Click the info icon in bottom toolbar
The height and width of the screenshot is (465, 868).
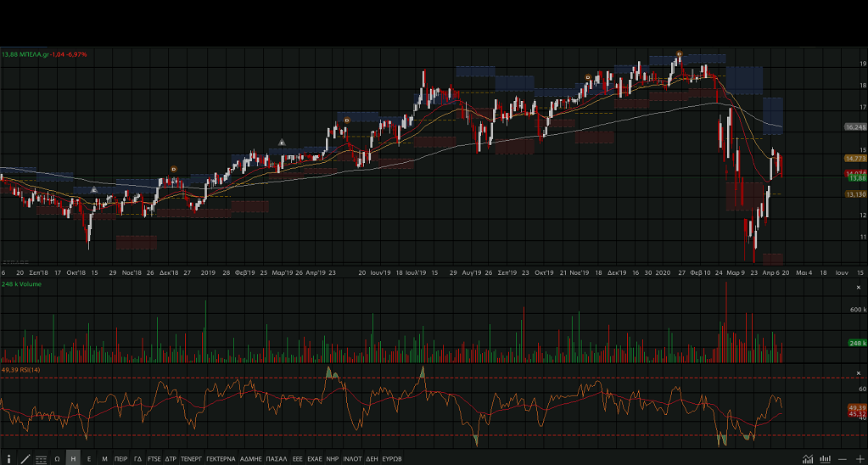coord(8,458)
